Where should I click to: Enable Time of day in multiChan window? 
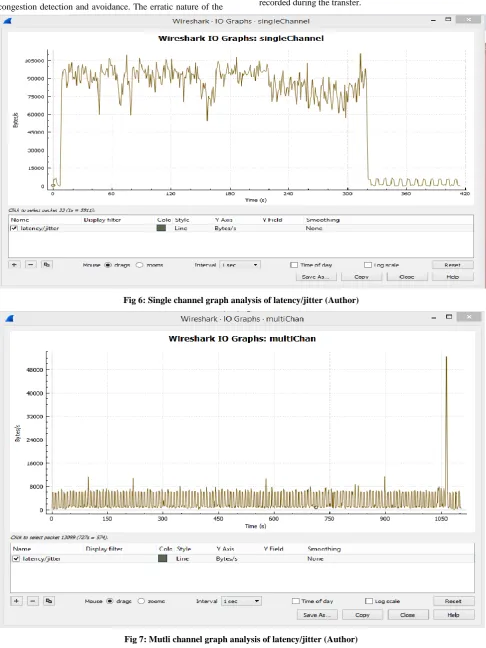[295, 601]
